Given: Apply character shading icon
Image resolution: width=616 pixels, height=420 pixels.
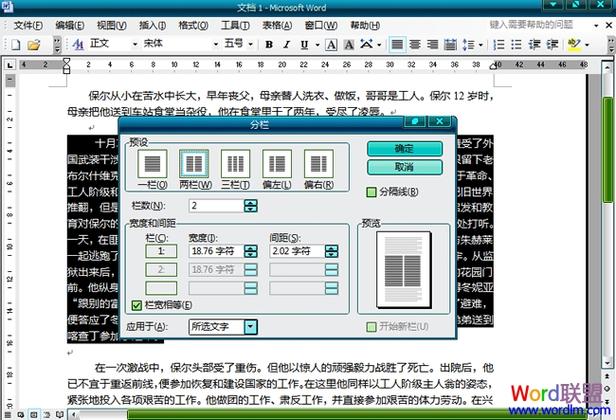Looking at the screenshot, I should [x=349, y=44].
